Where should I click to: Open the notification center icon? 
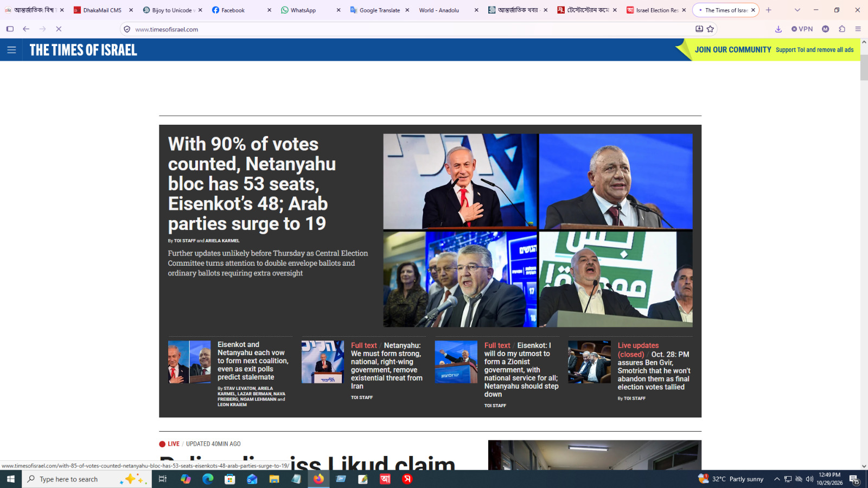(x=854, y=479)
